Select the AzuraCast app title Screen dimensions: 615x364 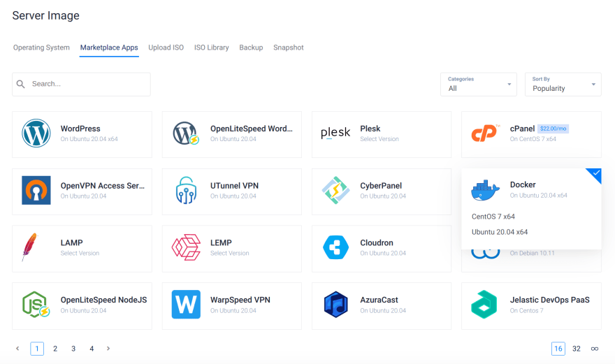point(379,300)
